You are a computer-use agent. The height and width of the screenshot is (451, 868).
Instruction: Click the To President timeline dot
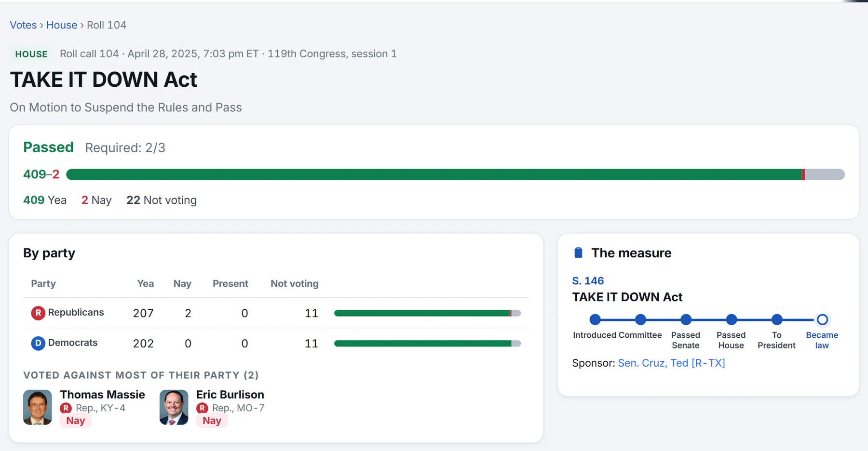click(777, 319)
